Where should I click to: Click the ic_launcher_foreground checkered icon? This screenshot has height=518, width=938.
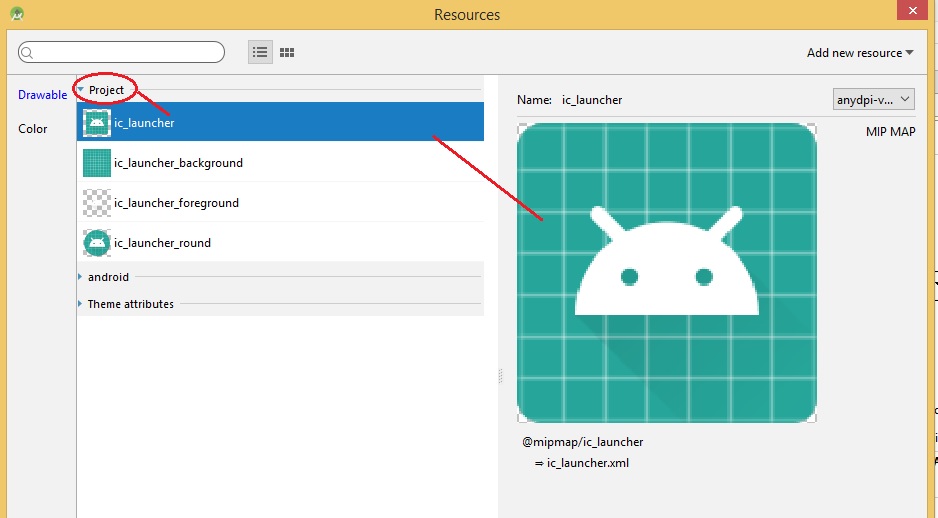coord(96,203)
